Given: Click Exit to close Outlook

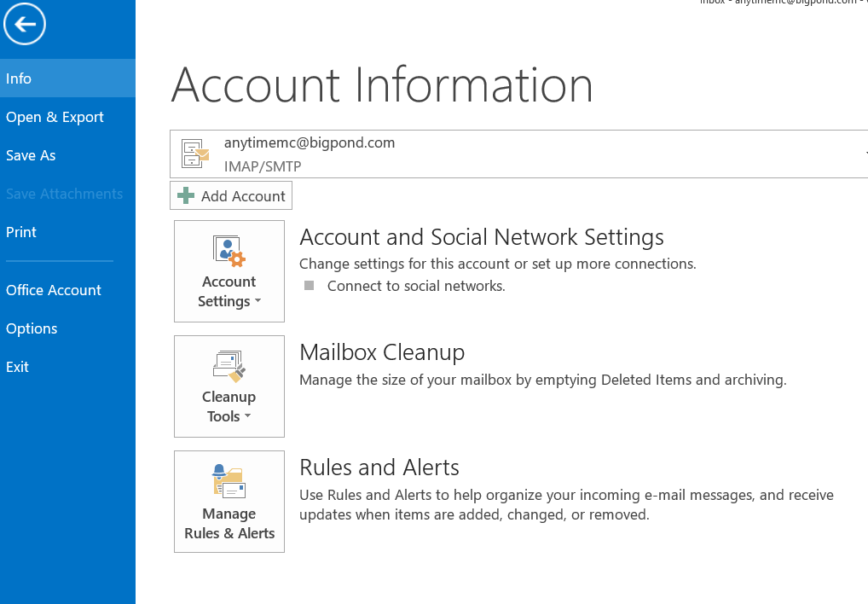Looking at the screenshot, I should (67, 367).
